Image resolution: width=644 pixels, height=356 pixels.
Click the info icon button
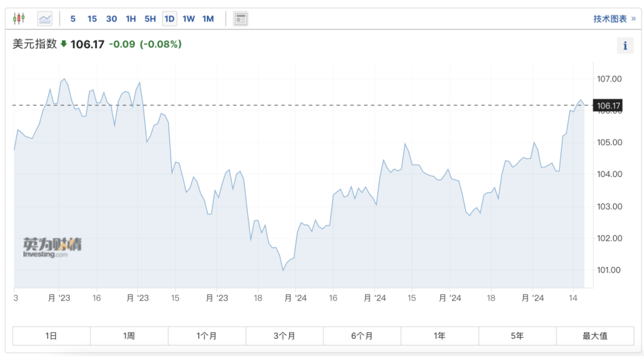625,46
